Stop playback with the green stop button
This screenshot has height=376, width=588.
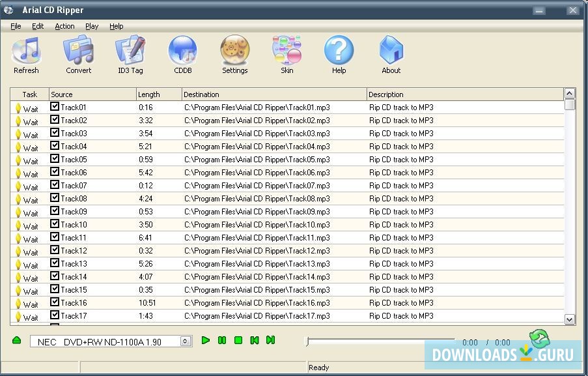coord(238,340)
